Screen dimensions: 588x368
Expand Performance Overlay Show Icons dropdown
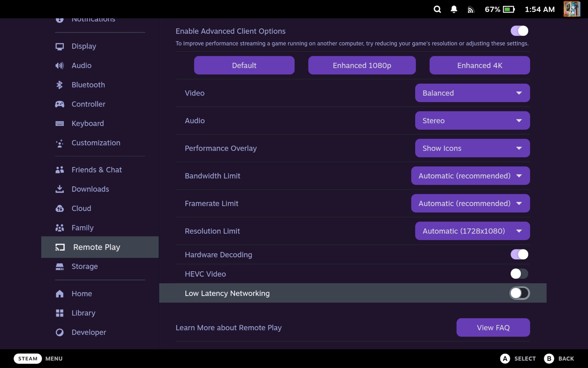[x=472, y=148]
